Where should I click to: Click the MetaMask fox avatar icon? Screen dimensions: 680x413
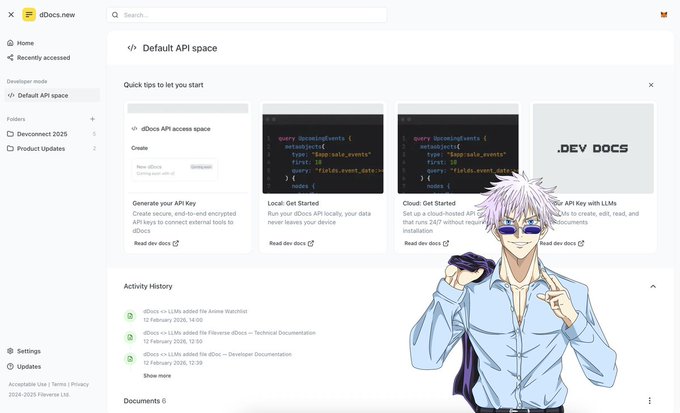pos(663,15)
